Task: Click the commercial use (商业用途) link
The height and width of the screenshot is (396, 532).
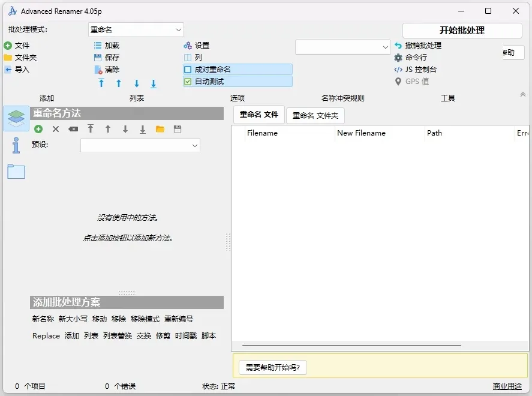Action: (x=507, y=386)
